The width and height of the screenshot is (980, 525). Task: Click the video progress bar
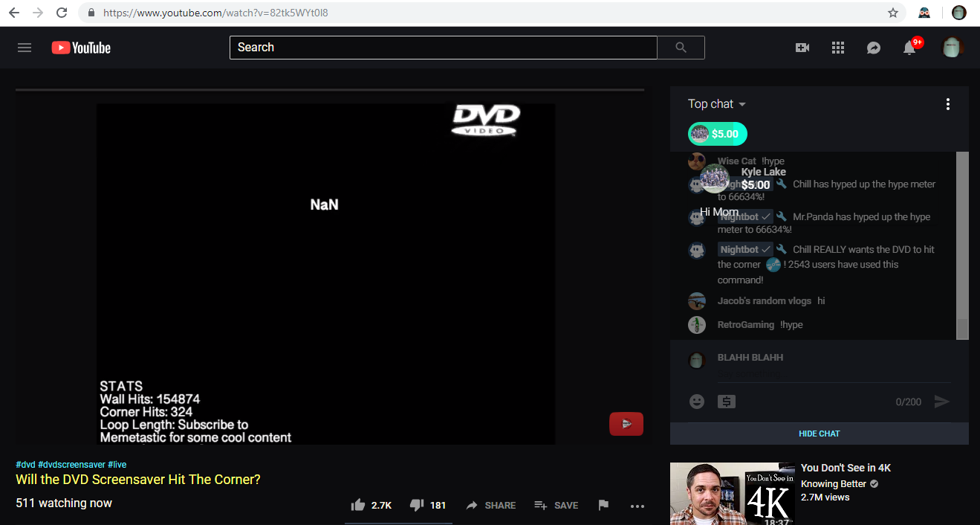point(330,90)
